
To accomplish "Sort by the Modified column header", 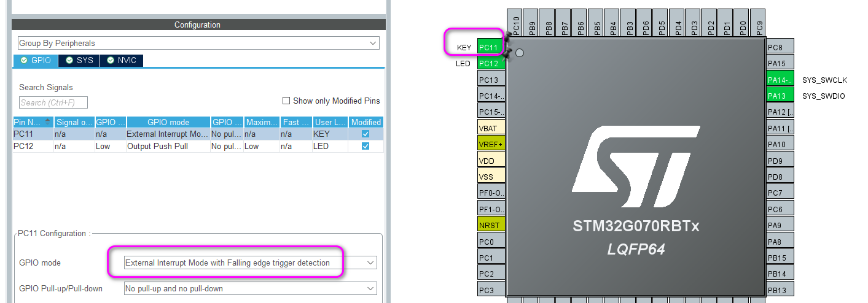I will click(366, 122).
